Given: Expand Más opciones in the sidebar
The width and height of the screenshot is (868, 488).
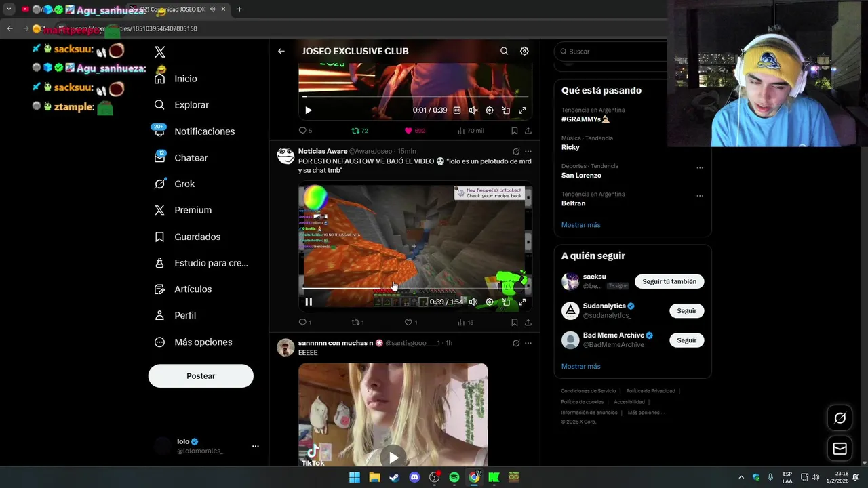Looking at the screenshot, I should (193, 342).
